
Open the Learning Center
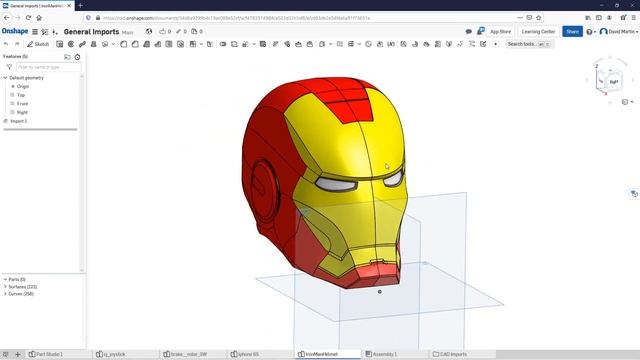[x=538, y=31]
